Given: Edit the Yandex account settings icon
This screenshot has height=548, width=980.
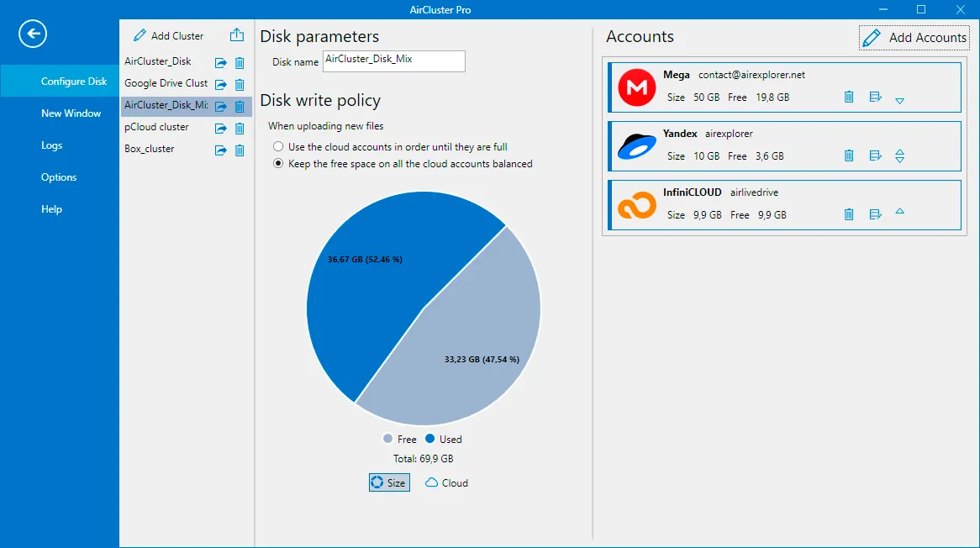Looking at the screenshot, I should tap(876, 155).
